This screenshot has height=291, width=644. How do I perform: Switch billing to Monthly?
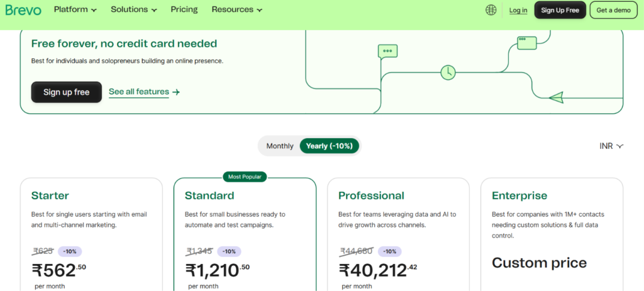280,146
